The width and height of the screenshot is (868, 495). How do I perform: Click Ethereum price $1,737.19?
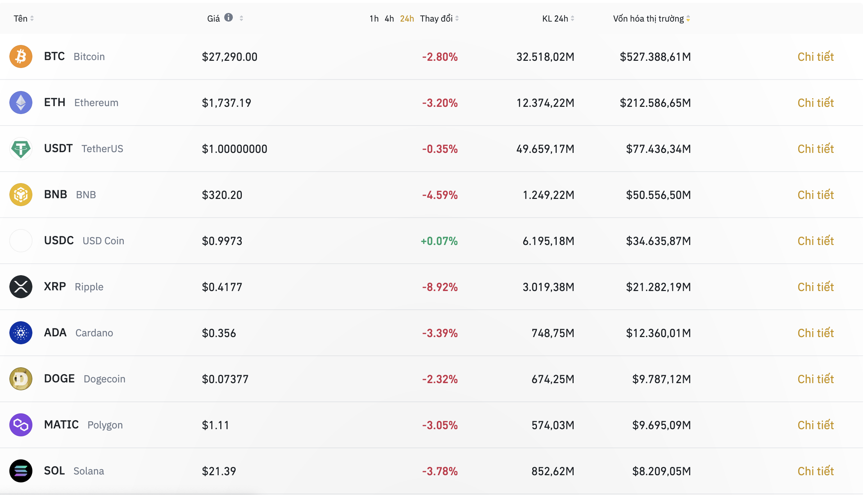(x=226, y=103)
